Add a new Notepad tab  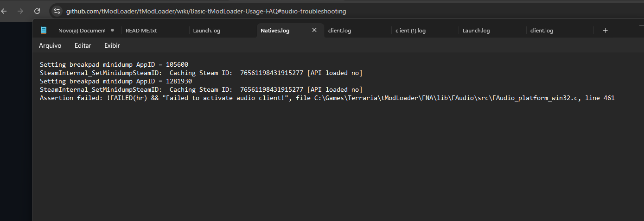(x=605, y=31)
